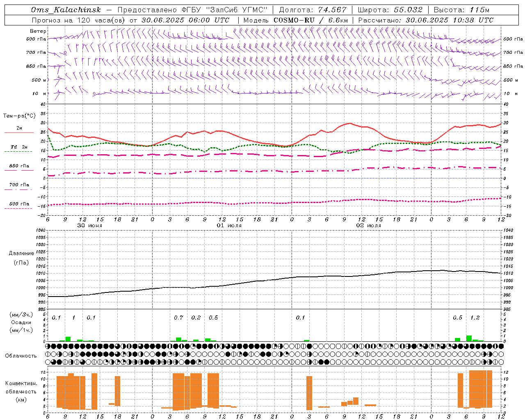Click the Ветер wind panel label
The image size is (525, 420).
coord(38,31)
